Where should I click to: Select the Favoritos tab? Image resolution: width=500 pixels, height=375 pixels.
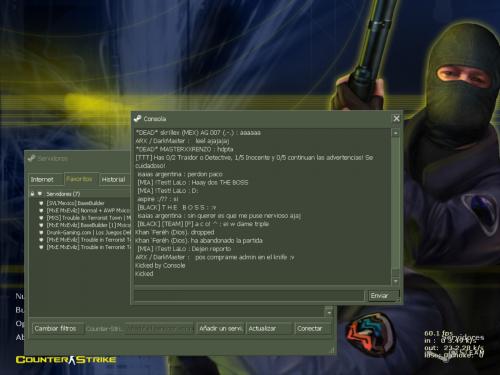[x=81, y=179]
